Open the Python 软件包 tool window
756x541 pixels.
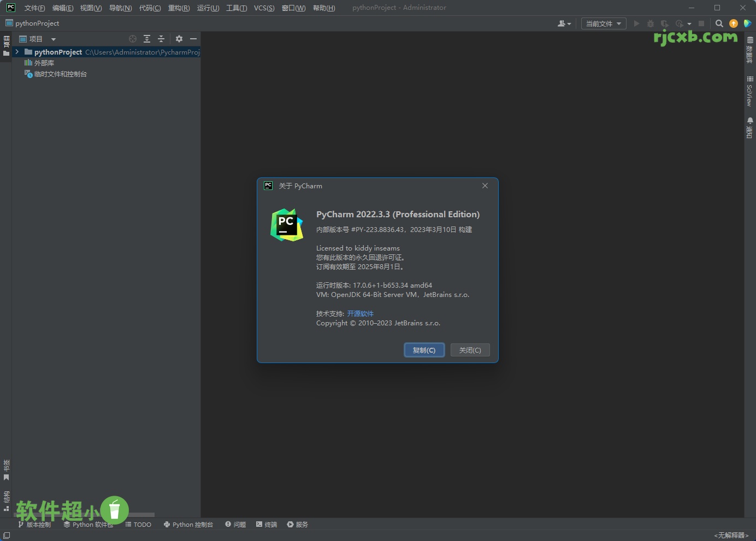[88, 524]
